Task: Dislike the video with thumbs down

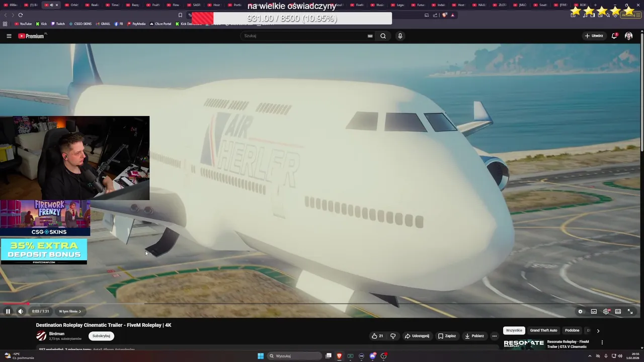Action: (393, 336)
